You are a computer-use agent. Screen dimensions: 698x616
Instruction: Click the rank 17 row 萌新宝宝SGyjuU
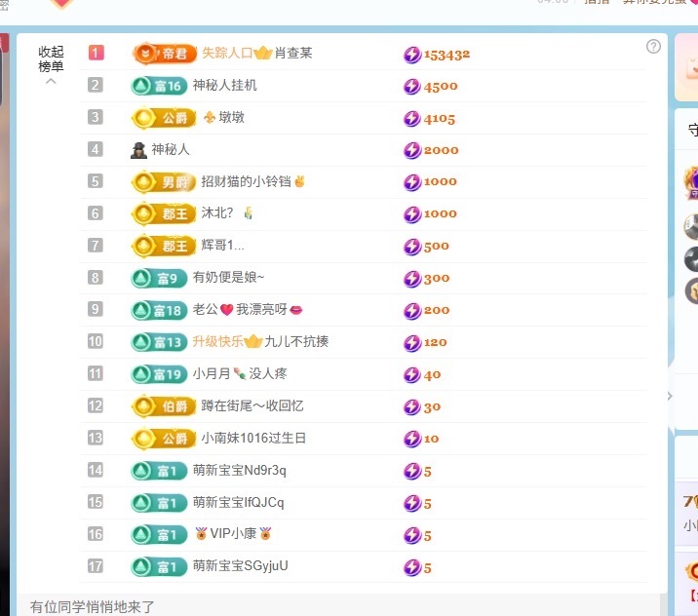pos(240,566)
